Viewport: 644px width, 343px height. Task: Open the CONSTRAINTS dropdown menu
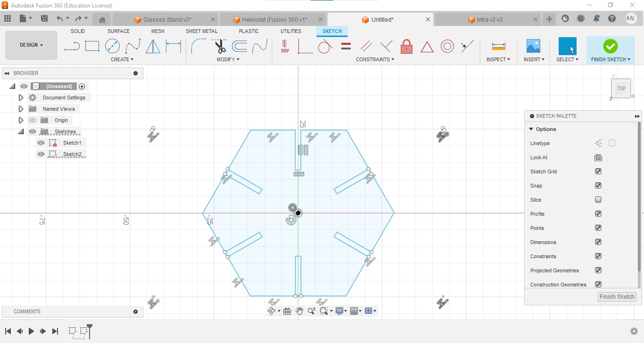(375, 59)
